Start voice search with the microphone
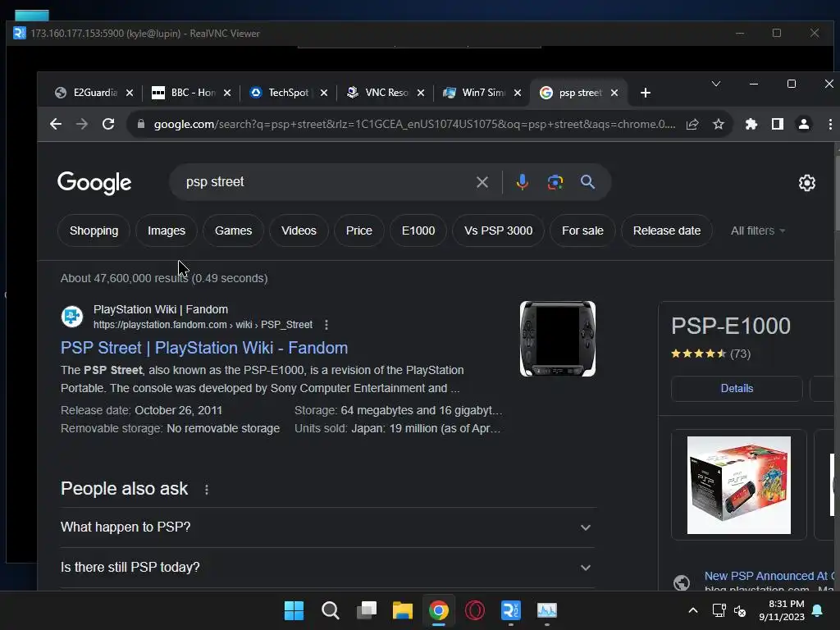840x630 pixels. 523,182
